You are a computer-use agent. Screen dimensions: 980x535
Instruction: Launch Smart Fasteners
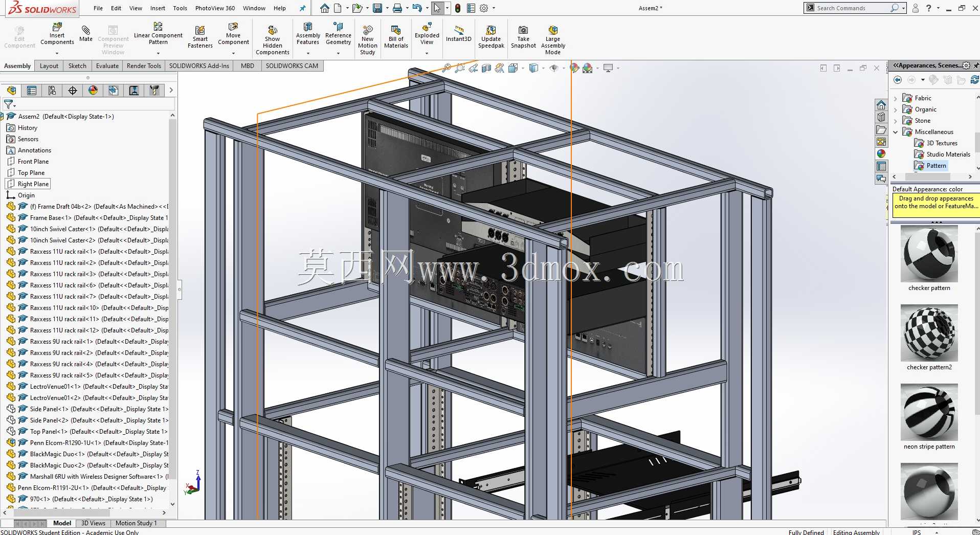coord(200,37)
